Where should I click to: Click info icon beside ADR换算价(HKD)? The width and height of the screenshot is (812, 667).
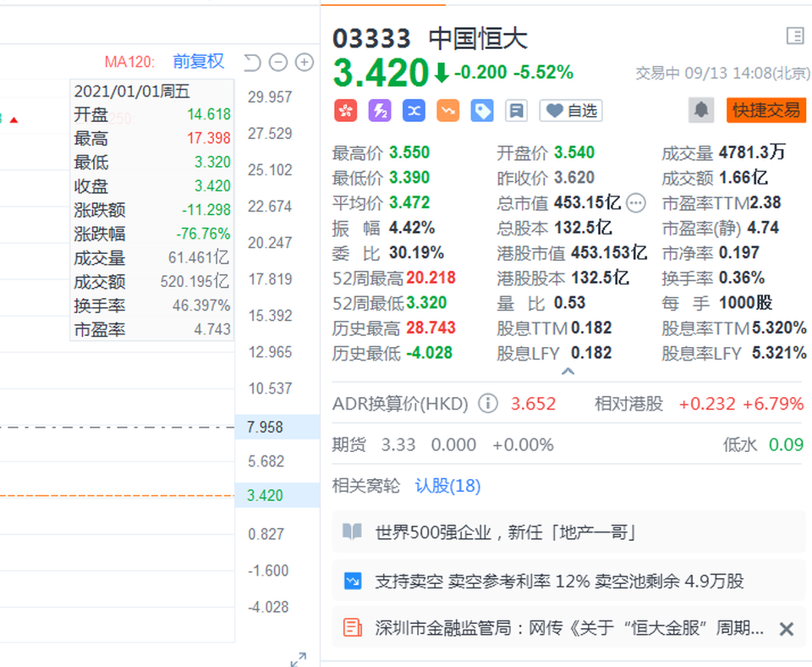(488, 403)
